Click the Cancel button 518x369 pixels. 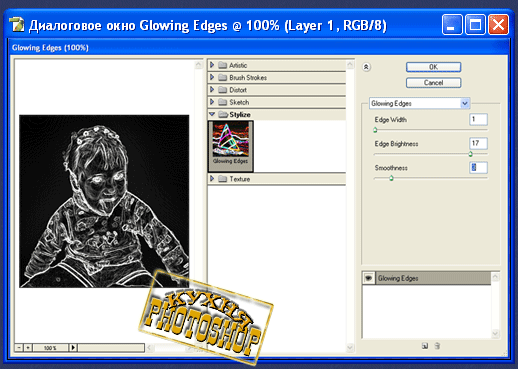433,83
